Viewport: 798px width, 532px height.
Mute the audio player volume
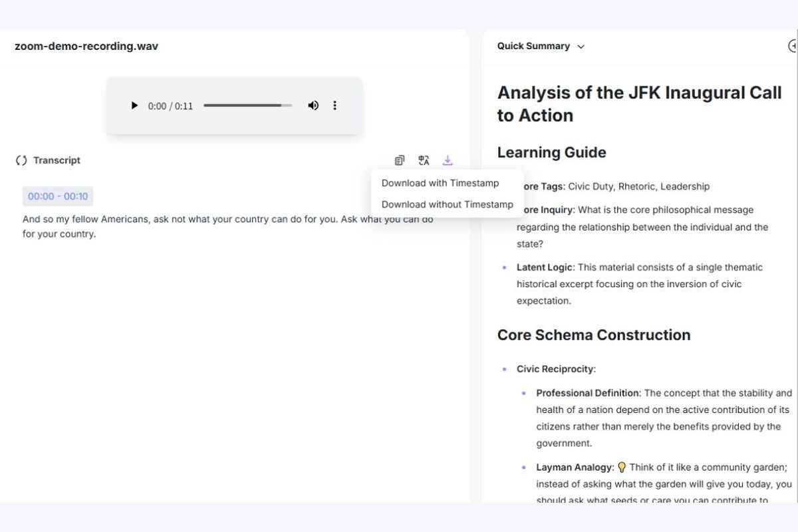click(x=313, y=105)
